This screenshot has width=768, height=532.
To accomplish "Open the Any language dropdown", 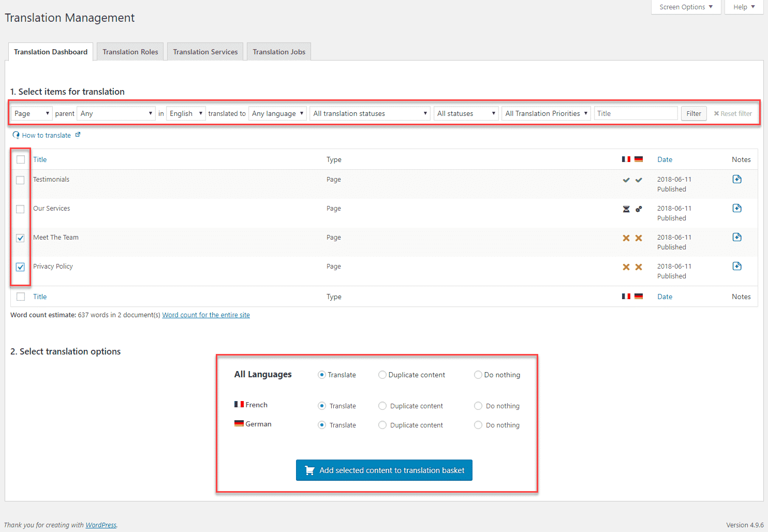I will [277, 113].
